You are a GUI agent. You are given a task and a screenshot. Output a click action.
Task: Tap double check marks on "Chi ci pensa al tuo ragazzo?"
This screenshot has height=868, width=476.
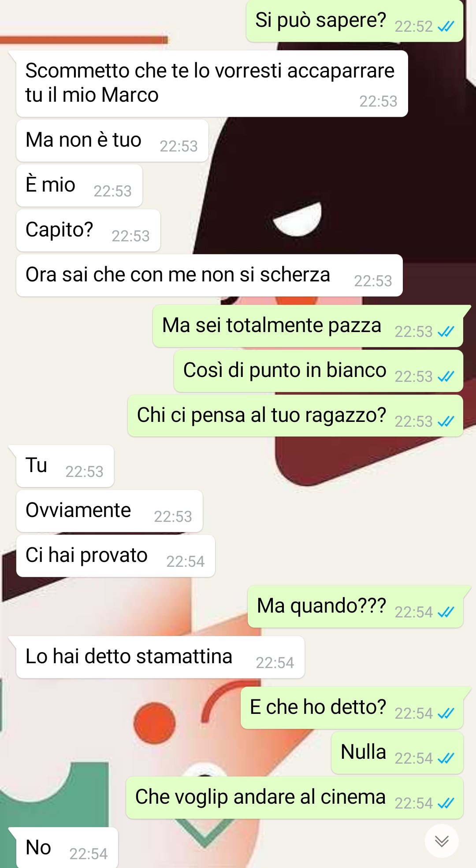coord(446,421)
